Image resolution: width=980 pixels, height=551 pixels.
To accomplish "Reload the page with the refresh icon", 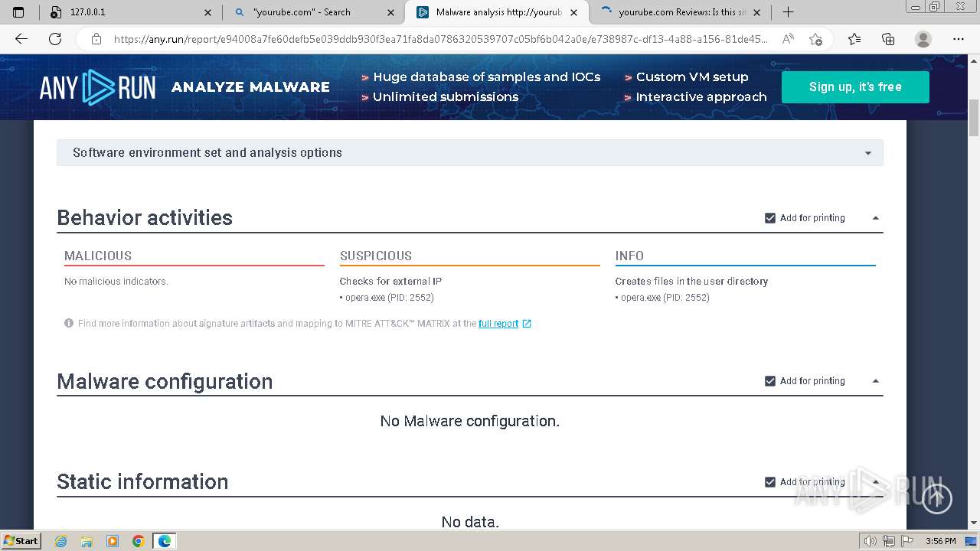I will pos(55,39).
